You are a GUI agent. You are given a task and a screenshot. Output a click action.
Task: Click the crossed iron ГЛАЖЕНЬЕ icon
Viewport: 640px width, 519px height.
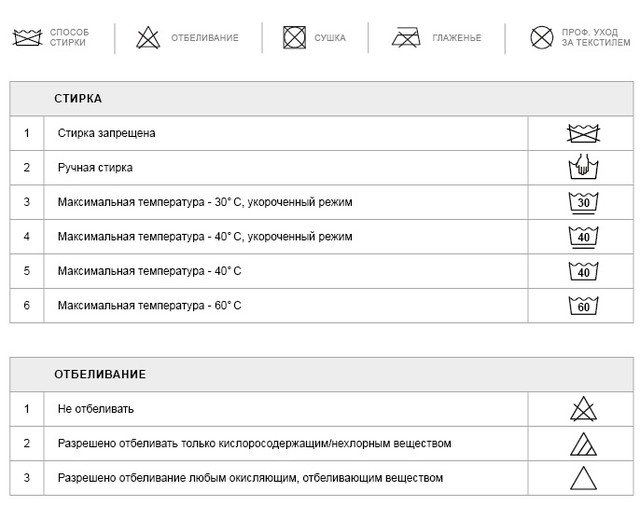click(x=406, y=38)
